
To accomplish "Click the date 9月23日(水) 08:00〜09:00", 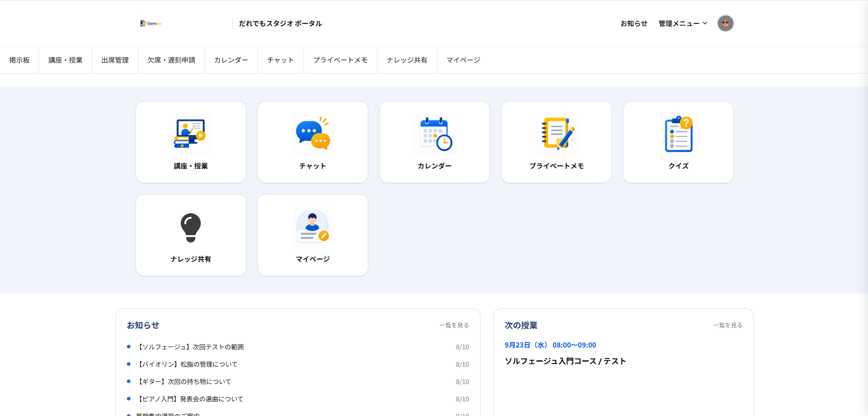I will pyautogui.click(x=550, y=345).
